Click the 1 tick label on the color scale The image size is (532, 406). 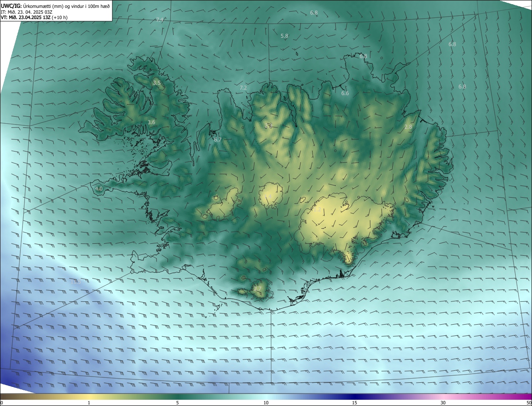click(89, 403)
